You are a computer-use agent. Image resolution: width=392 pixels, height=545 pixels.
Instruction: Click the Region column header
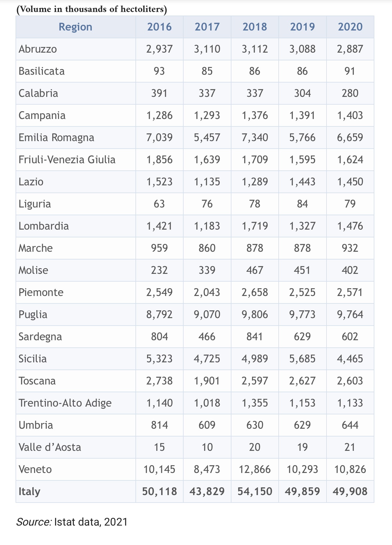pyautogui.click(x=75, y=27)
